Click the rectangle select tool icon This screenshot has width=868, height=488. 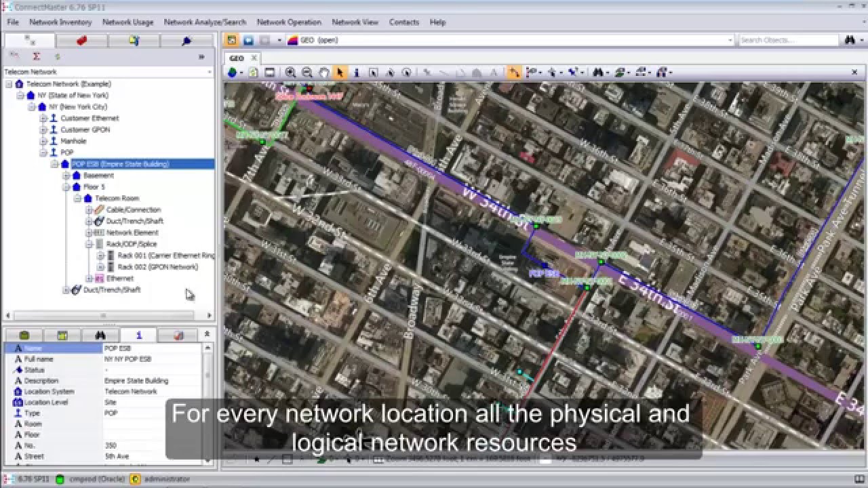[x=373, y=73]
